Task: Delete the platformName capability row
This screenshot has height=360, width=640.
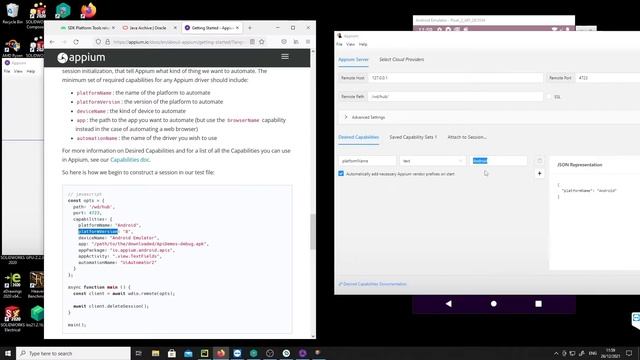Action: click(539, 160)
